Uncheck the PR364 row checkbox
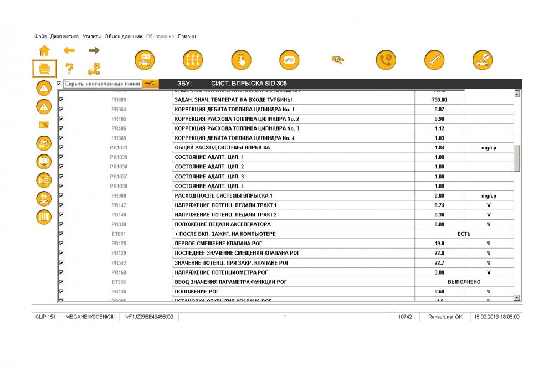Viewport: 554px width, 392px height. click(x=61, y=109)
